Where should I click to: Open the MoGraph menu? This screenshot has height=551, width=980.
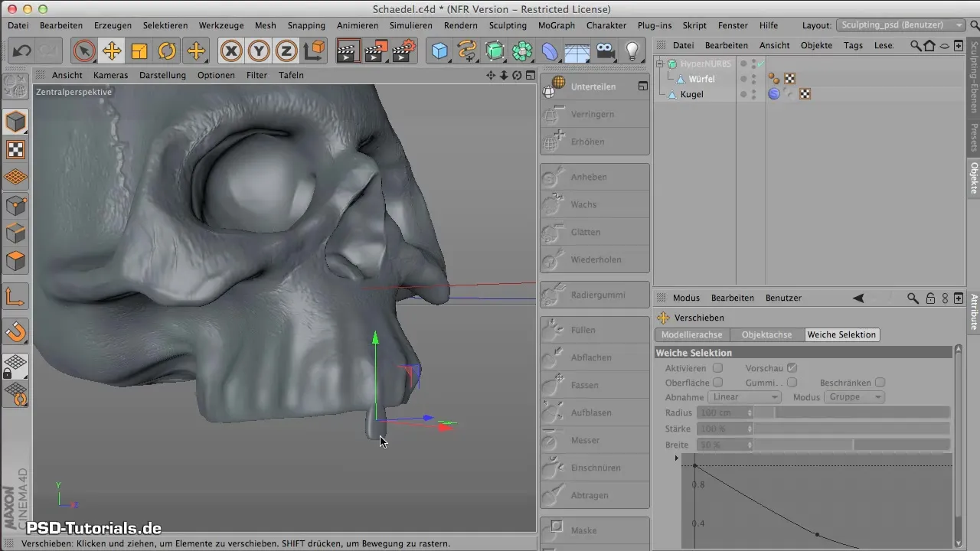click(x=557, y=25)
